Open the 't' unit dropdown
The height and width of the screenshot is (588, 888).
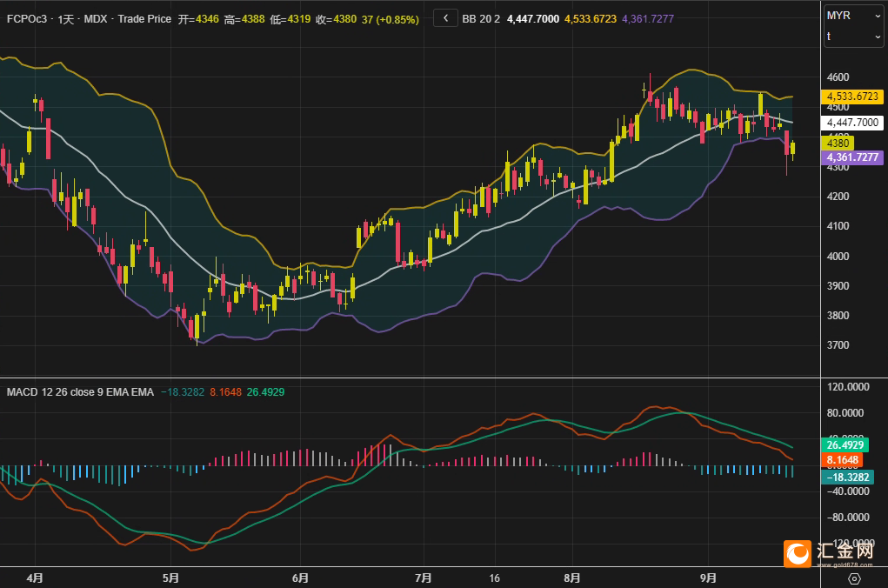coord(853,37)
